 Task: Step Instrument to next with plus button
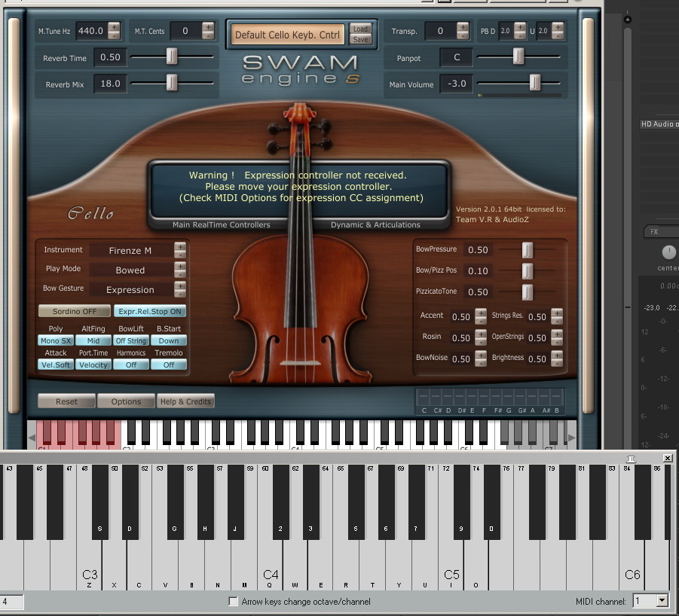(x=180, y=245)
